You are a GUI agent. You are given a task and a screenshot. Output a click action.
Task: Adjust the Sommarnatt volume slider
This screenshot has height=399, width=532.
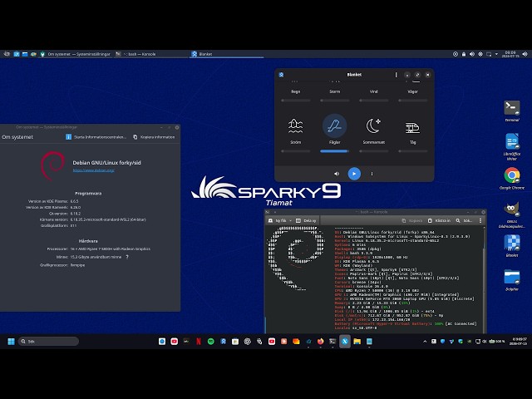(373, 151)
